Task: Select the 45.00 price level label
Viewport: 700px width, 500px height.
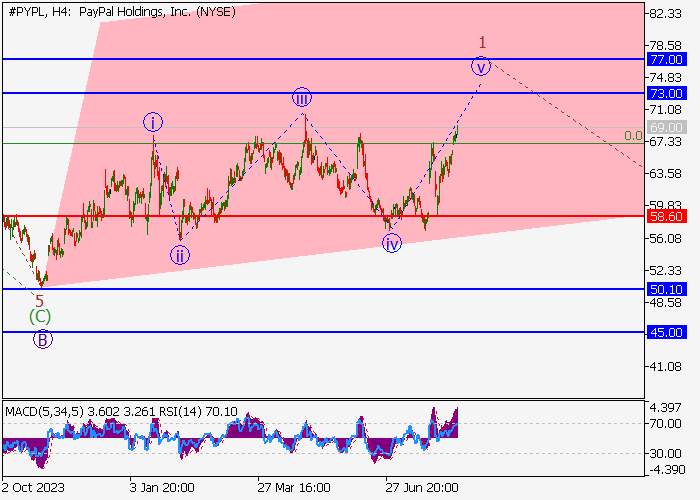Action: point(666,333)
